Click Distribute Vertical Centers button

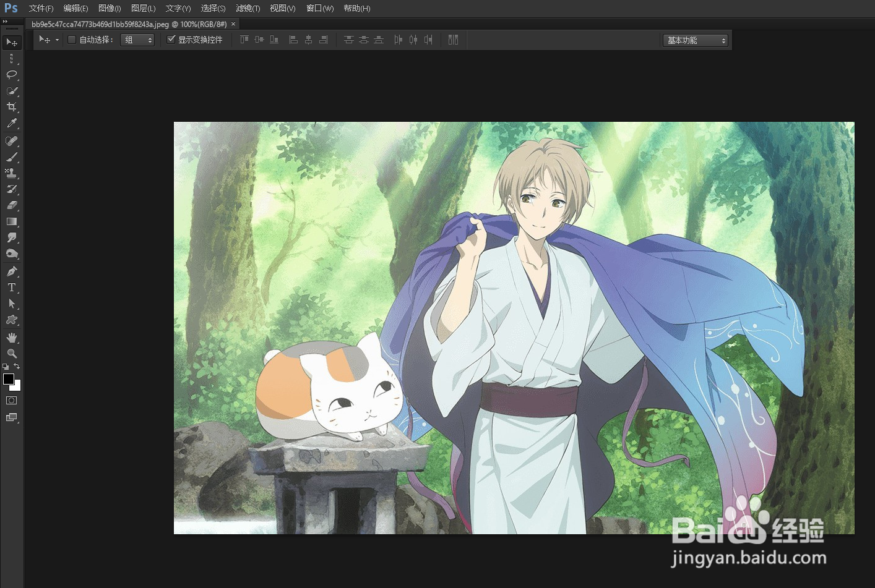(x=364, y=40)
